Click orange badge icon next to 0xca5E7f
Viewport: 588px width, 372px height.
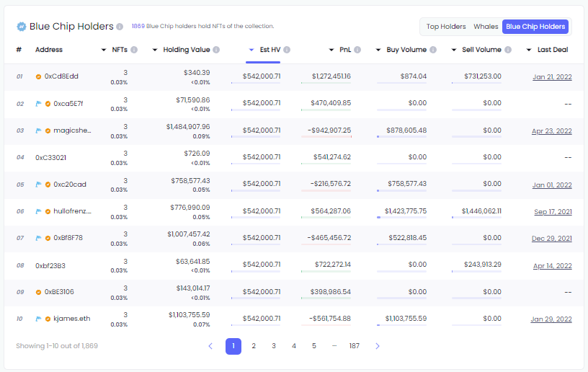[48, 104]
